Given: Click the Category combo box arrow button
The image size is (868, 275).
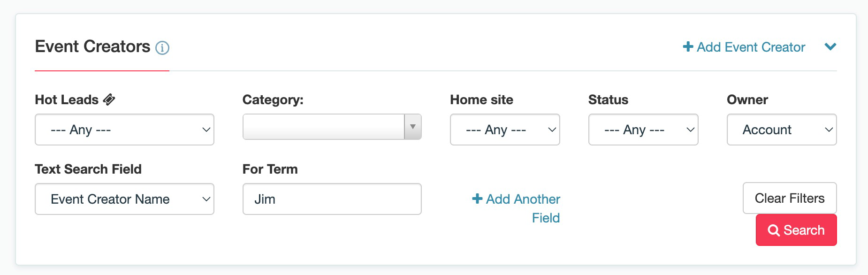Looking at the screenshot, I should point(413,127).
